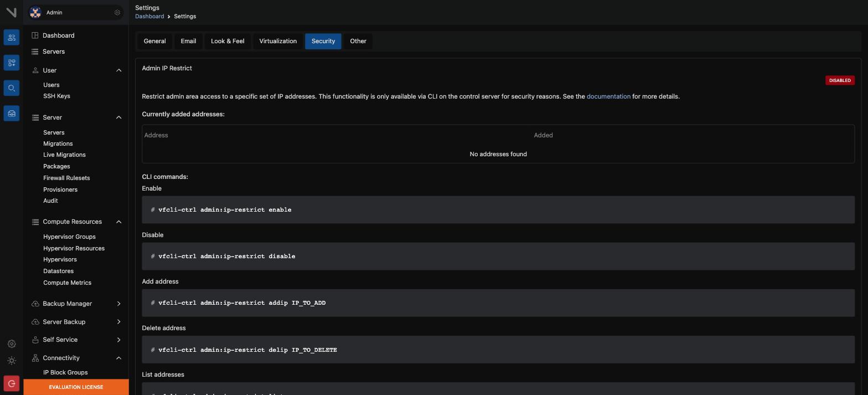The image size is (868, 395).
Task: Open the gear settings icon in rail
Action: 12,344
